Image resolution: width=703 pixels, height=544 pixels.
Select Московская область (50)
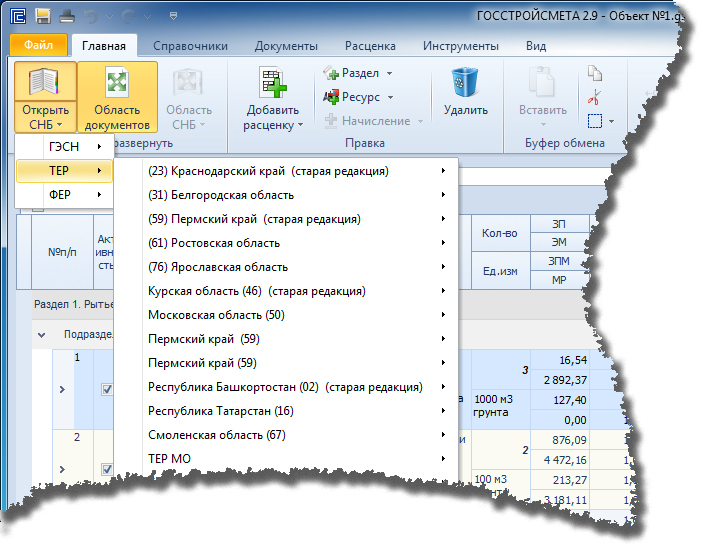pos(286,315)
